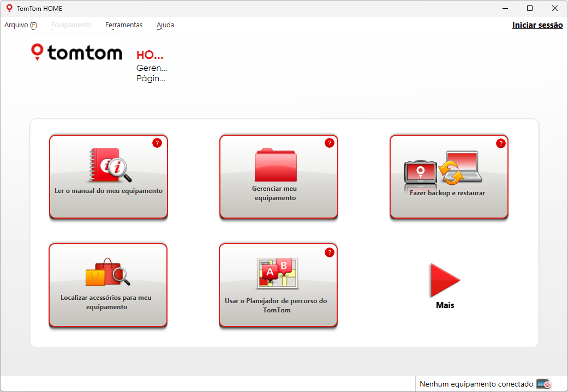Click the A-B route planner map icon
Image resolution: width=568 pixels, height=392 pixels.
[277, 273]
